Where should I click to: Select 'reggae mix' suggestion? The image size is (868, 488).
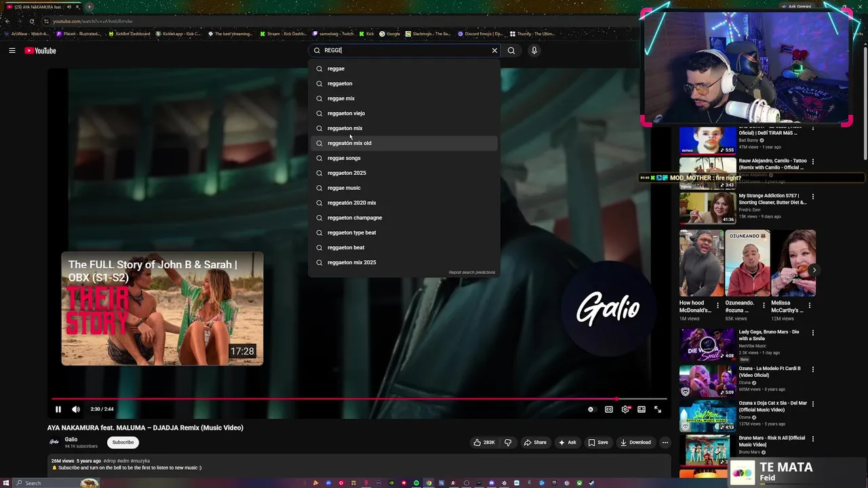(404, 98)
